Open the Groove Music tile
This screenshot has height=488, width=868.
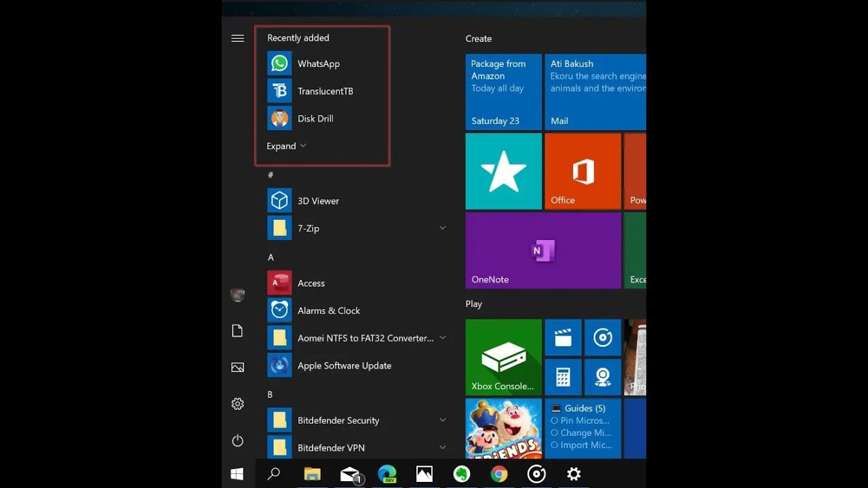(x=603, y=338)
